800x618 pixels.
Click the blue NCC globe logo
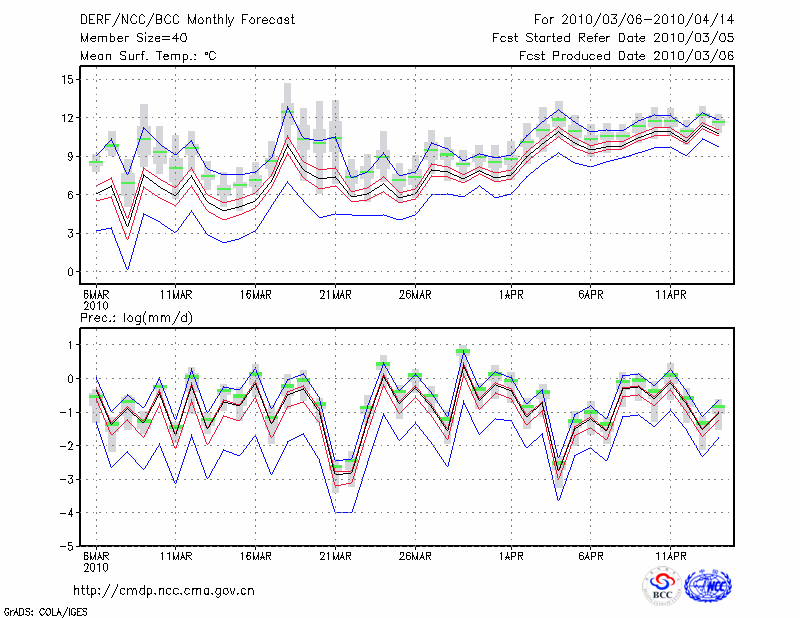[x=708, y=585]
